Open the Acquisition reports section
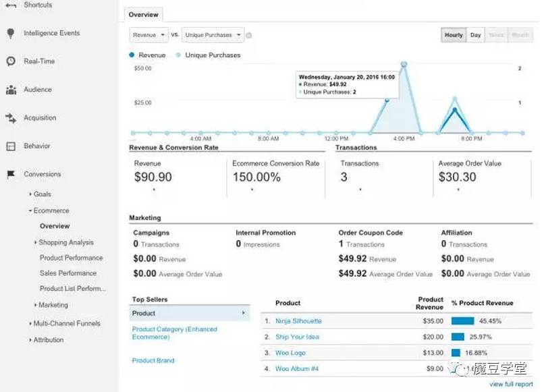 tap(40, 118)
